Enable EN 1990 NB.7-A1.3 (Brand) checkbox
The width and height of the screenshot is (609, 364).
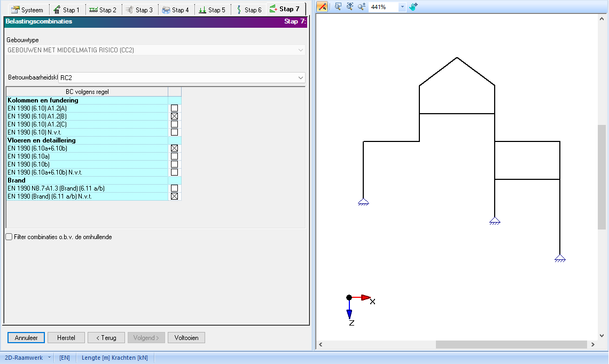coord(174,188)
